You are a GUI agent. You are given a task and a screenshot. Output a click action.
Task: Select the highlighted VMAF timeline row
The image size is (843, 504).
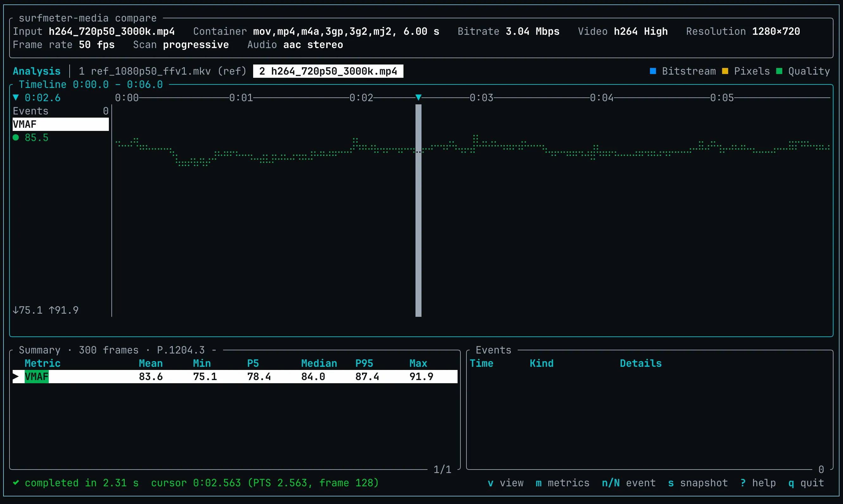[60, 124]
